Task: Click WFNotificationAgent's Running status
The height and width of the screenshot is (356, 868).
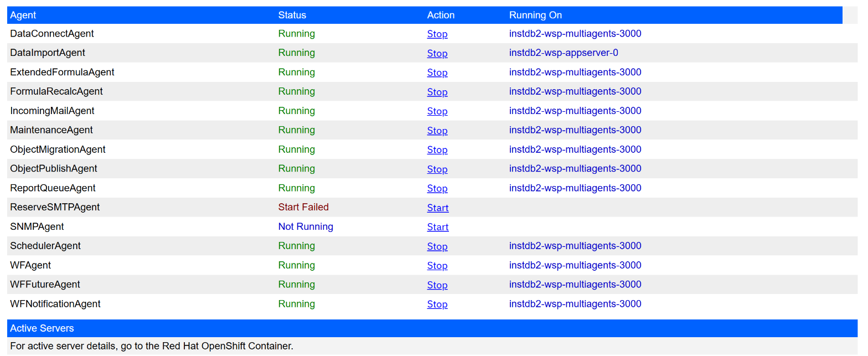Action: coord(297,303)
